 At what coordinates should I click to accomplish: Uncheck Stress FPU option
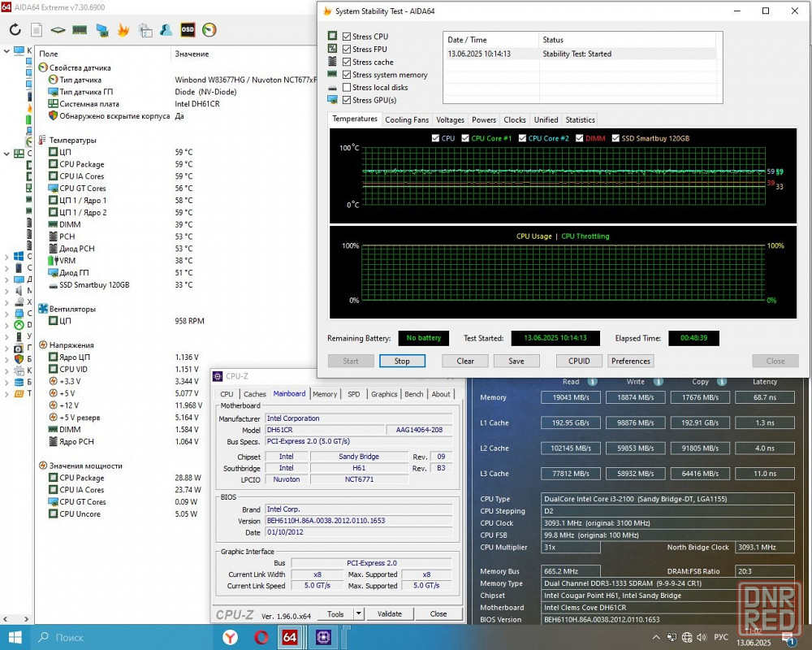click(347, 49)
